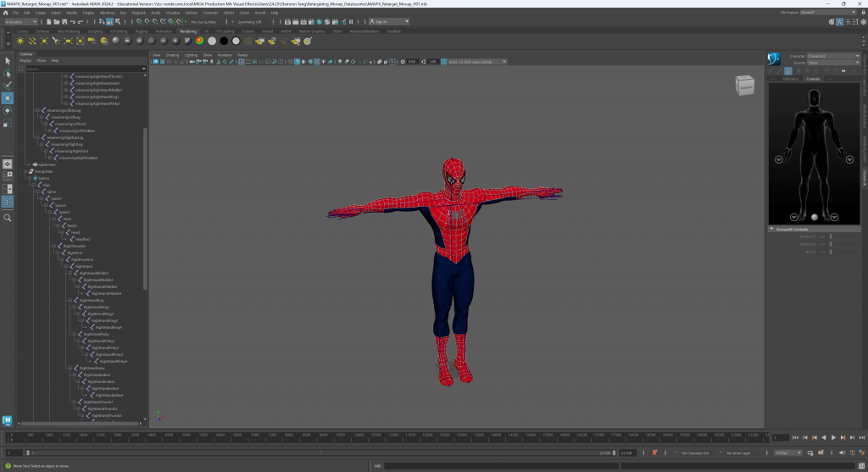This screenshot has width=868, height=472.
Task: Collapse mixamorig:LeftUpLeg in Outliner
Action: point(37,111)
